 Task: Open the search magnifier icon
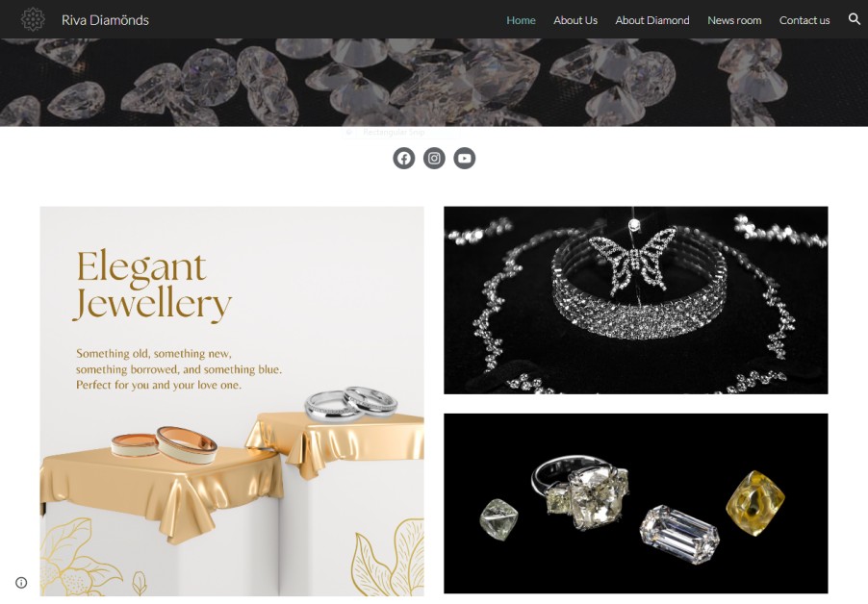(855, 19)
